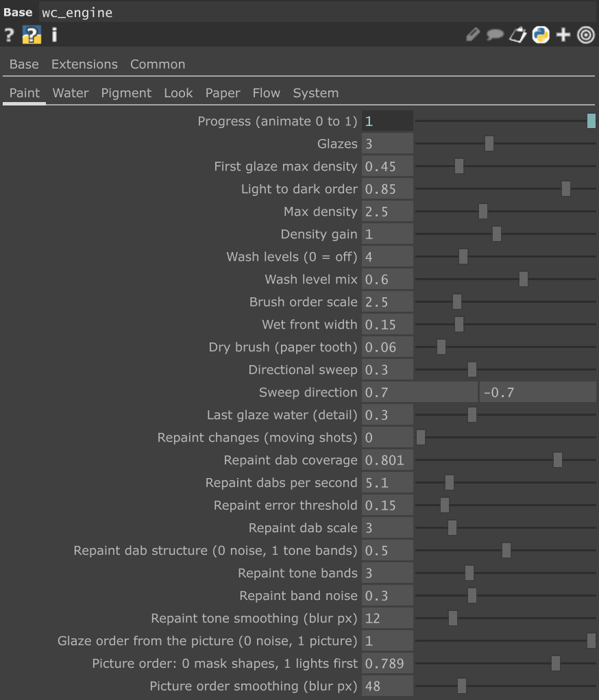Click the Repaint tone smoothing value 12
Screen dimensions: 599x700
tap(387, 618)
